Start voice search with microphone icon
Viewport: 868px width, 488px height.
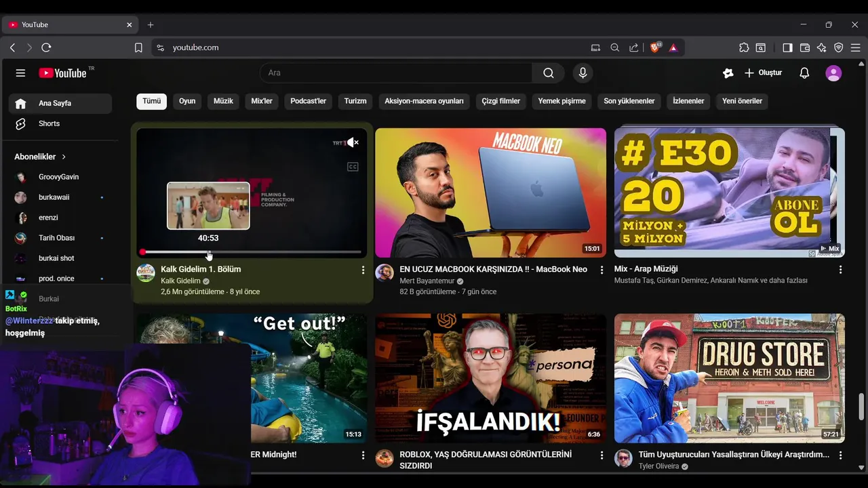[x=583, y=73]
